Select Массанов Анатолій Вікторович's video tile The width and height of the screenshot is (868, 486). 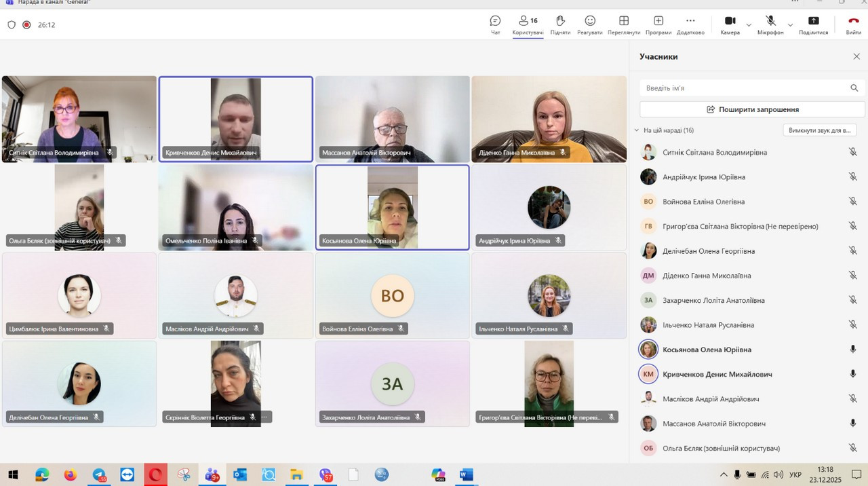[x=392, y=119]
